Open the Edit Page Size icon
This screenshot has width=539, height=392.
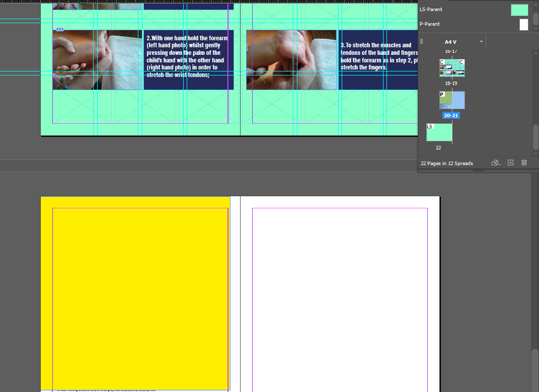[494, 163]
